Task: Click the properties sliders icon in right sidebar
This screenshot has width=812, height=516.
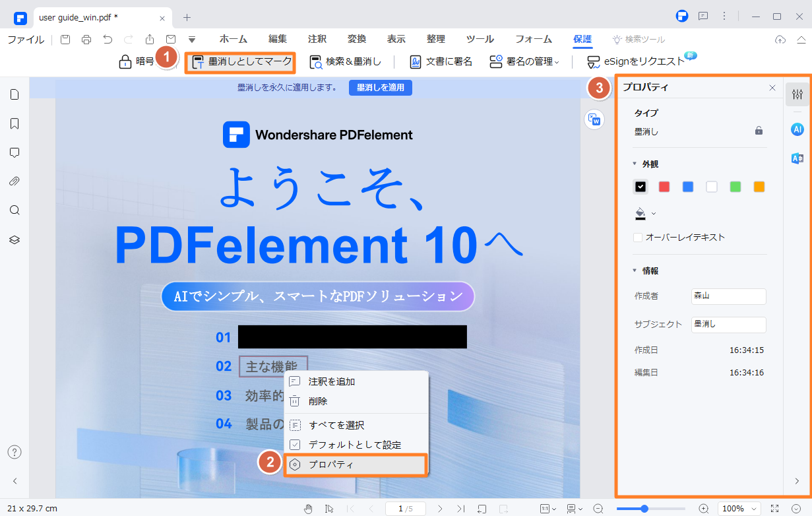Action: pos(797,95)
